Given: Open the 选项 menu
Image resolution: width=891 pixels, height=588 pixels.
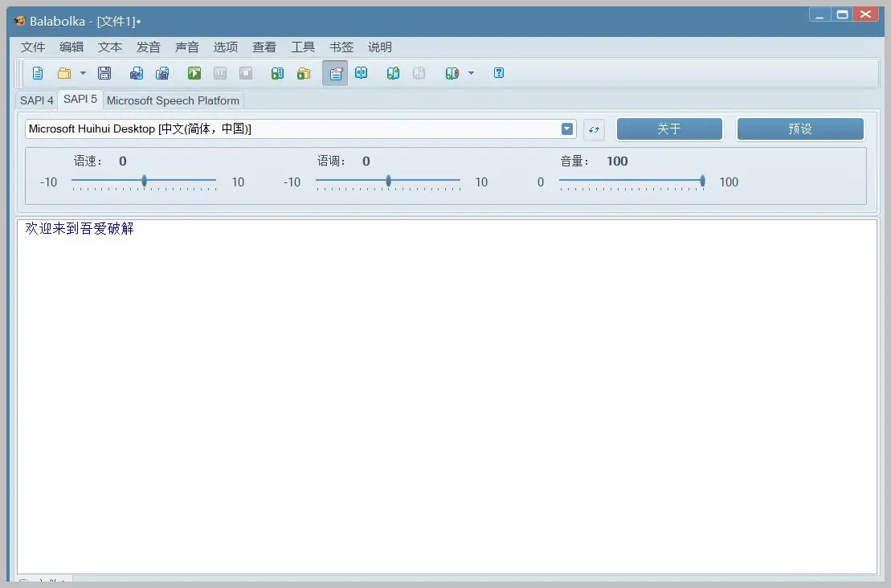Looking at the screenshot, I should 226,47.
